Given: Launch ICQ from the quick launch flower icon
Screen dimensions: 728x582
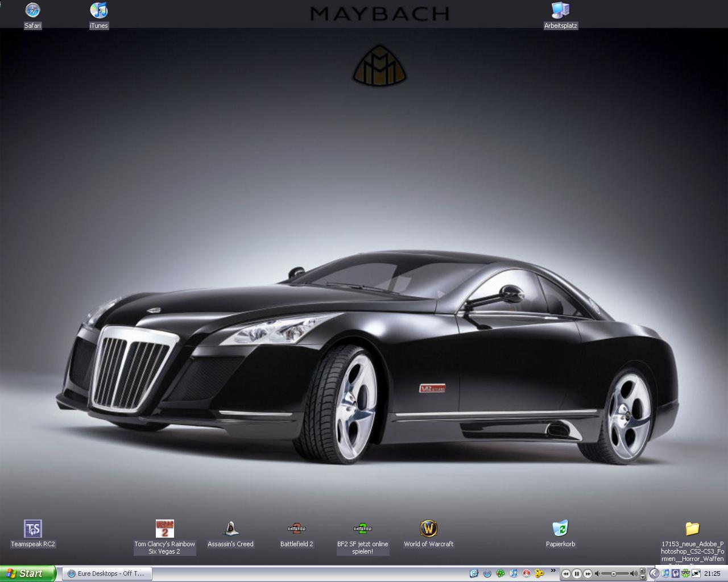Looking at the screenshot, I should coord(500,573).
